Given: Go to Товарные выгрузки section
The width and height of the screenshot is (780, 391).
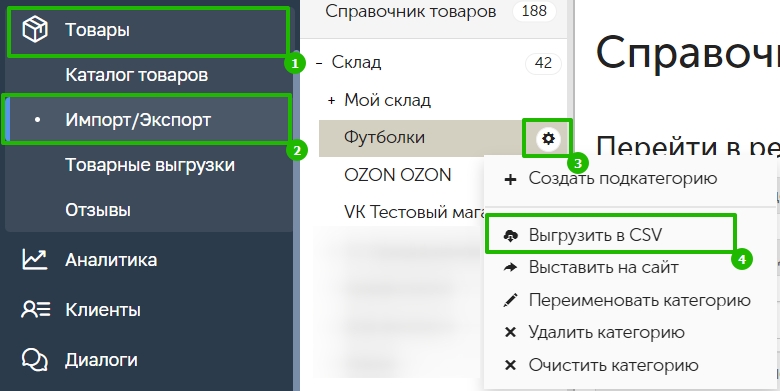Looking at the screenshot, I should coord(150,165).
